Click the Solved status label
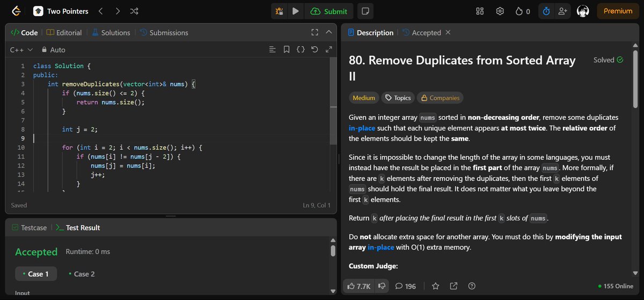644x300 pixels. pyautogui.click(x=608, y=60)
